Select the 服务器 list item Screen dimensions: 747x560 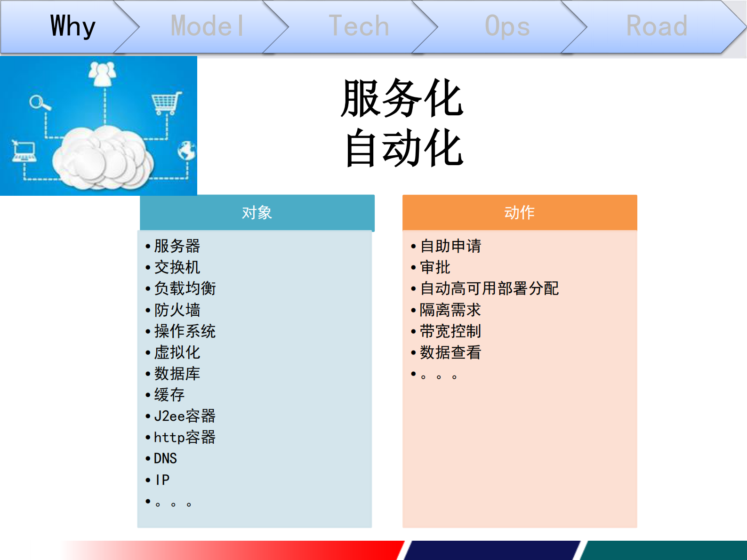177,246
